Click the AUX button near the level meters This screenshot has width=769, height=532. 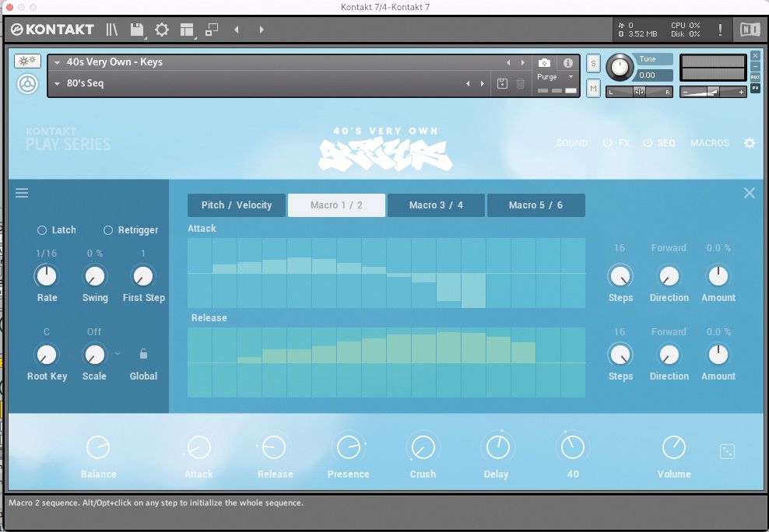click(755, 78)
